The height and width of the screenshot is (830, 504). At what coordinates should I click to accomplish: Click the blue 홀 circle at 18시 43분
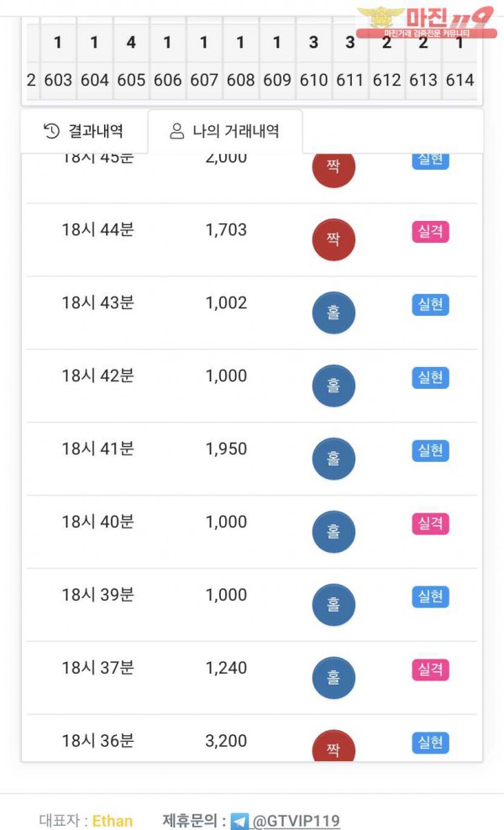pyautogui.click(x=333, y=313)
